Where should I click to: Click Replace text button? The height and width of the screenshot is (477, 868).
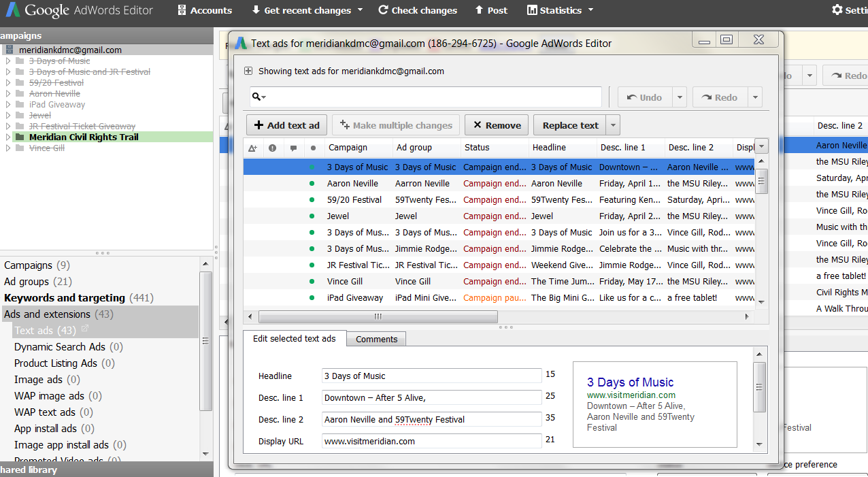[x=570, y=125]
